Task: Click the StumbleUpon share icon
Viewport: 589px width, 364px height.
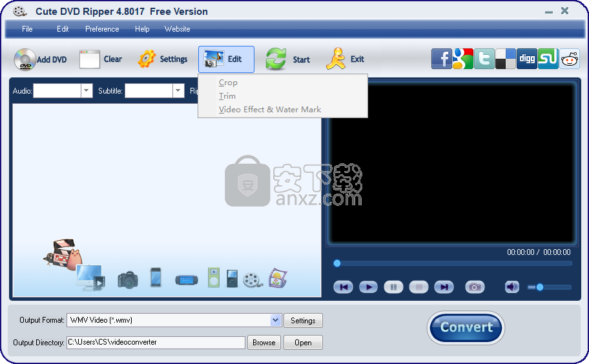Action: click(x=548, y=59)
